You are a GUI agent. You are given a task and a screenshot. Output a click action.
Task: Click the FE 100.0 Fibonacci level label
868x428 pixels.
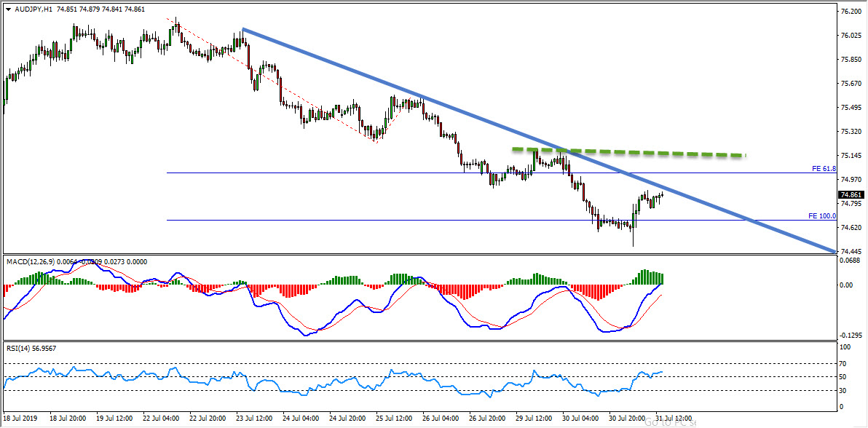pos(822,216)
